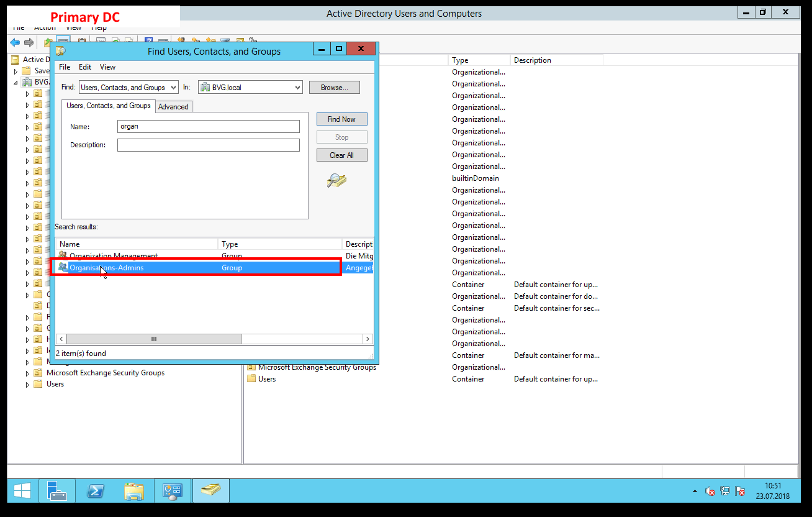
Task: Select Microsoft Exchange Security Groups in the tree
Action: [106, 373]
